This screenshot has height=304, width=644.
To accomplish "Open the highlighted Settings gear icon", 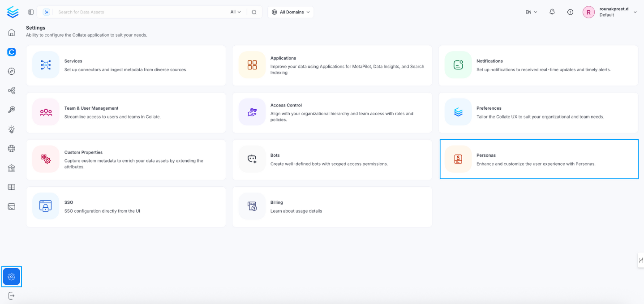I will (11, 276).
